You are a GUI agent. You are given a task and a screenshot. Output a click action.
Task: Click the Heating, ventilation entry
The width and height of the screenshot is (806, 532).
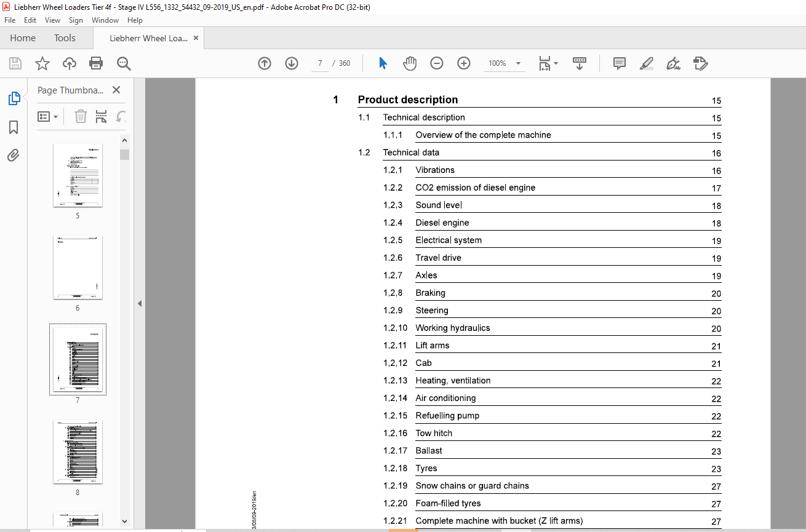(x=453, y=381)
